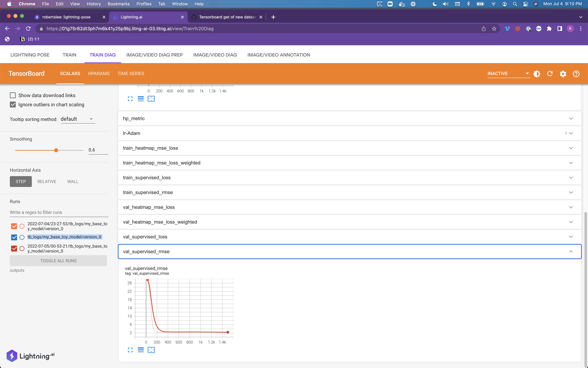Screen dimensions: 588x368
Task: Switch to TIME SERIES tab
Action: pos(131,73)
